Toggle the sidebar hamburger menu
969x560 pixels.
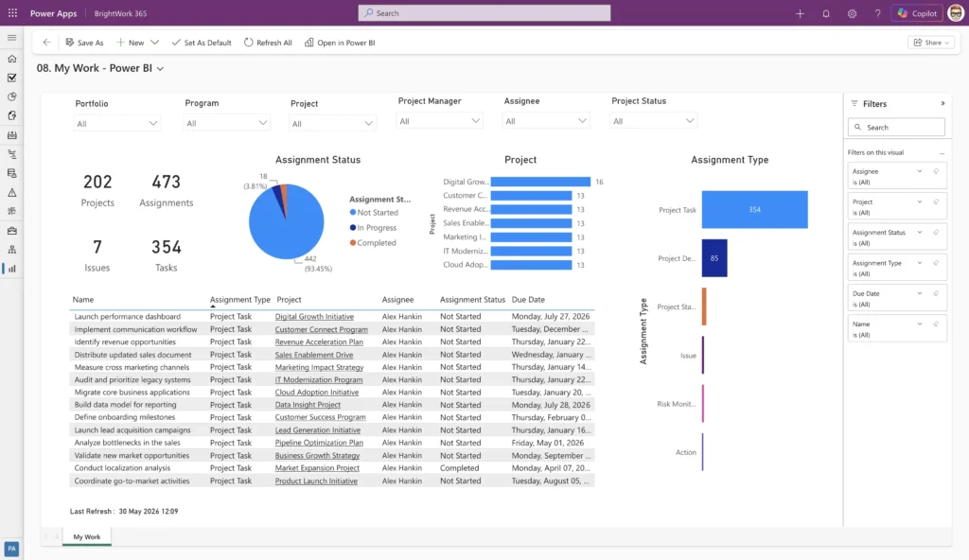click(11, 38)
